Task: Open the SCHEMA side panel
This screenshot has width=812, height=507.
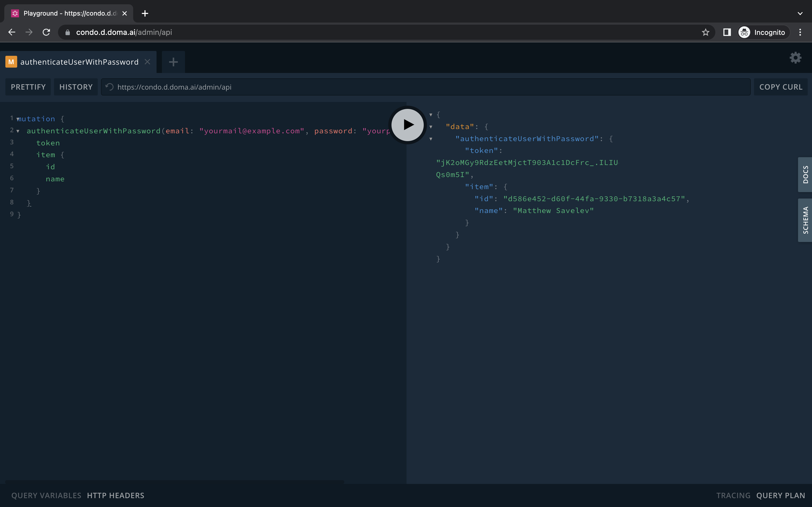Action: click(x=805, y=220)
